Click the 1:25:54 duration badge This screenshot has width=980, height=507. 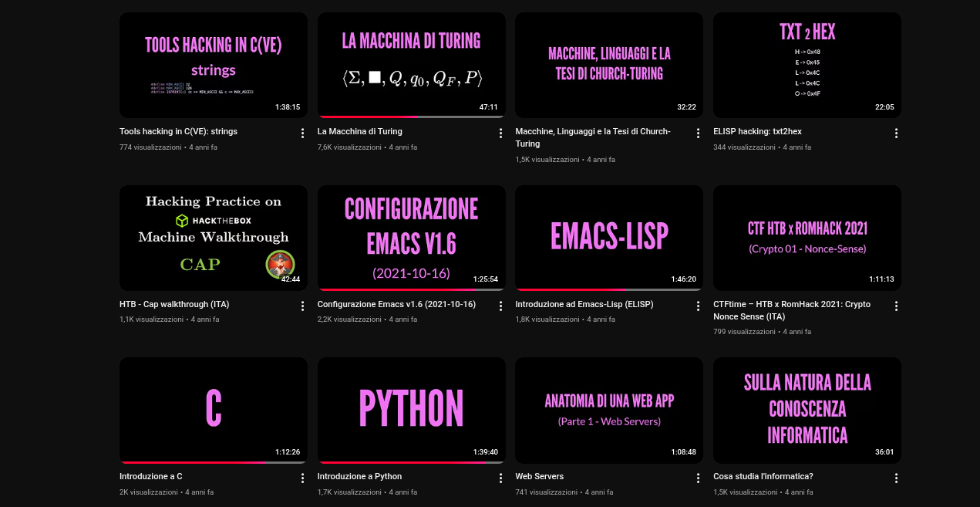(x=486, y=279)
